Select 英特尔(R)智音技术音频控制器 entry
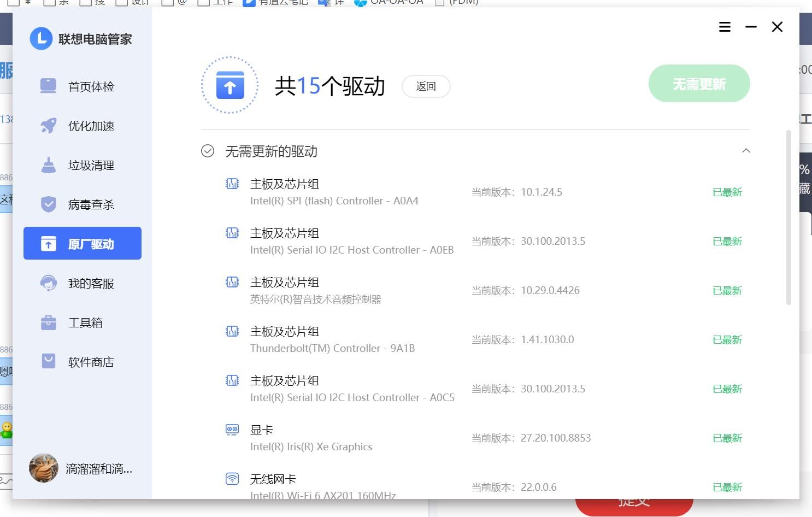This screenshot has width=812, height=517. click(x=316, y=299)
